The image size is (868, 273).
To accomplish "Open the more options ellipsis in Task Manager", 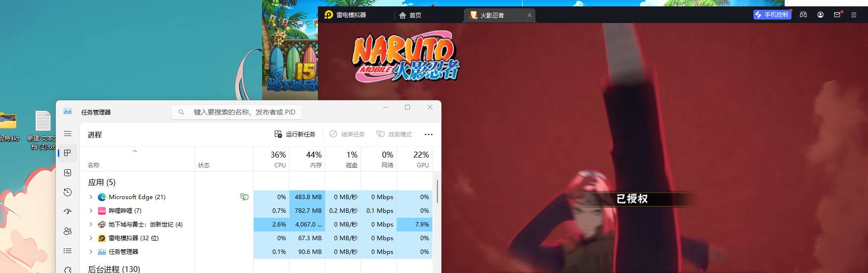I will tap(429, 135).
